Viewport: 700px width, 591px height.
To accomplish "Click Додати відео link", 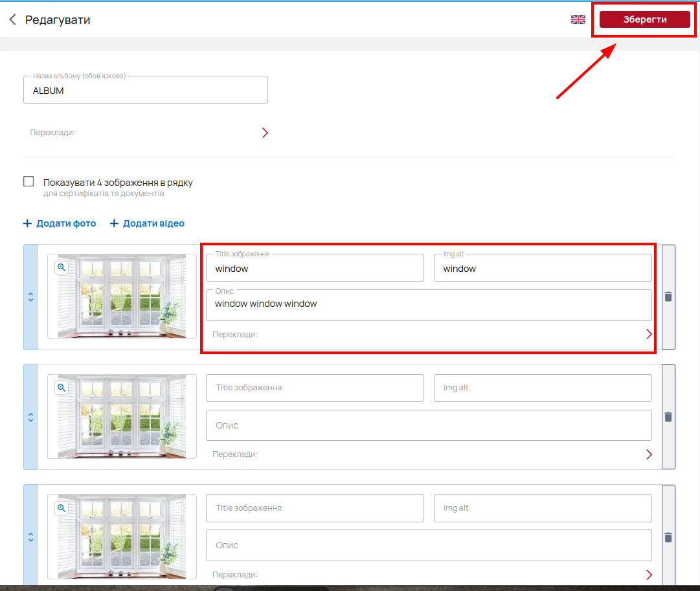I will (147, 223).
